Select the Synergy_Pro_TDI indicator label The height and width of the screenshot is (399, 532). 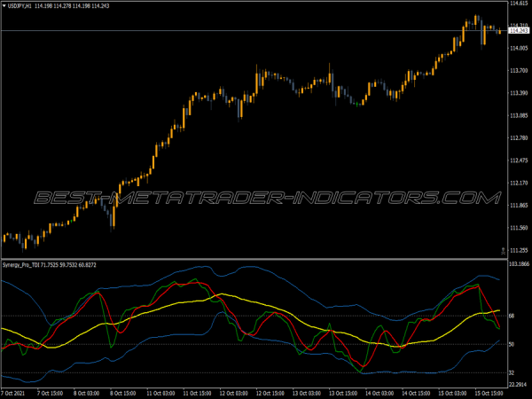(25, 265)
